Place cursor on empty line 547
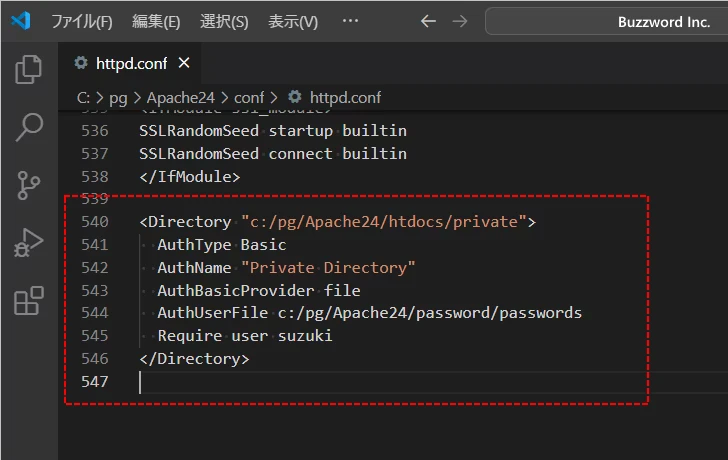Image resolution: width=728 pixels, height=460 pixels. click(300, 382)
